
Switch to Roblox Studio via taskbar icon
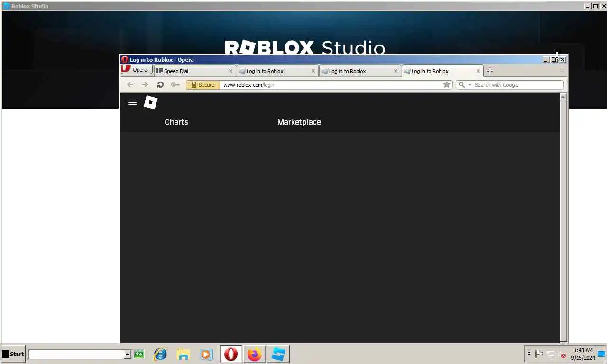[278, 354]
